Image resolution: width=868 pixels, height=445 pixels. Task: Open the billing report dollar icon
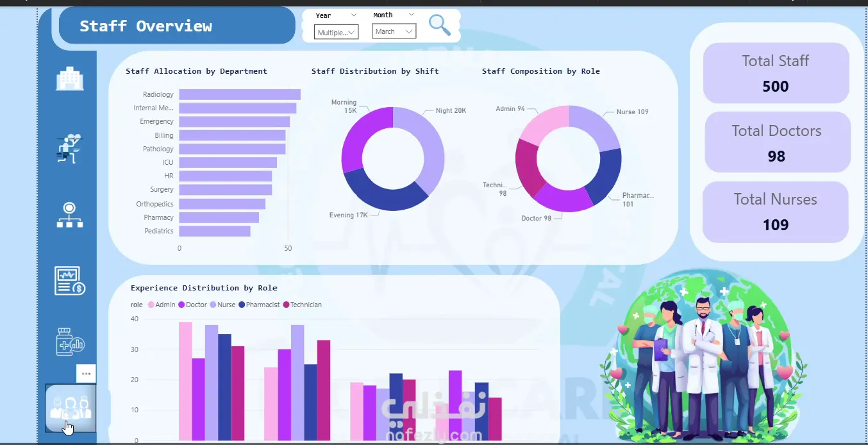tap(69, 281)
